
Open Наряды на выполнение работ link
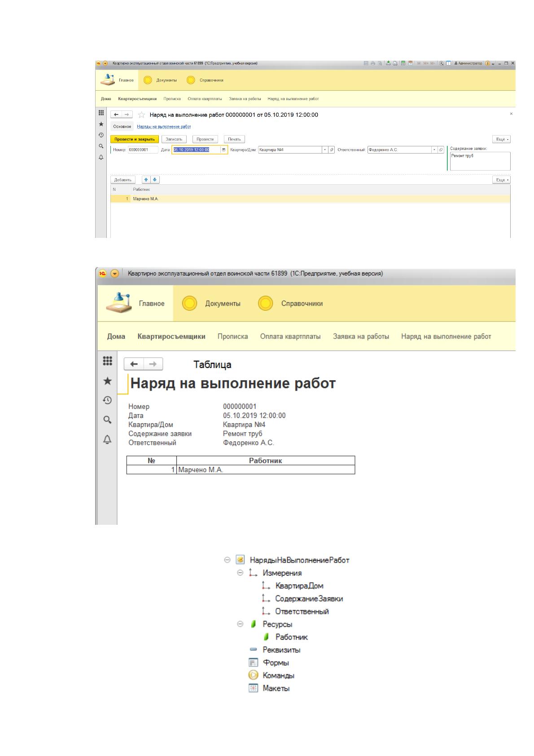click(164, 127)
